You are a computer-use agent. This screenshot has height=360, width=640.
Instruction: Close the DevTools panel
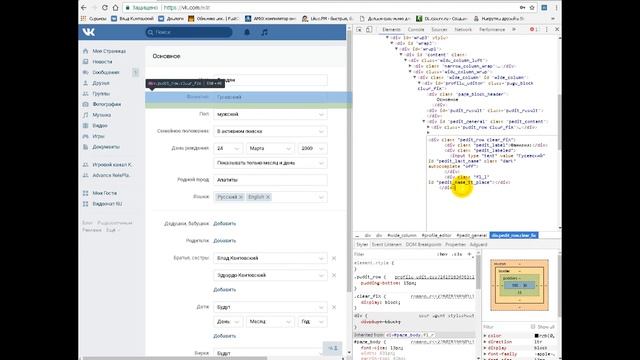pyautogui.click(x=557, y=29)
